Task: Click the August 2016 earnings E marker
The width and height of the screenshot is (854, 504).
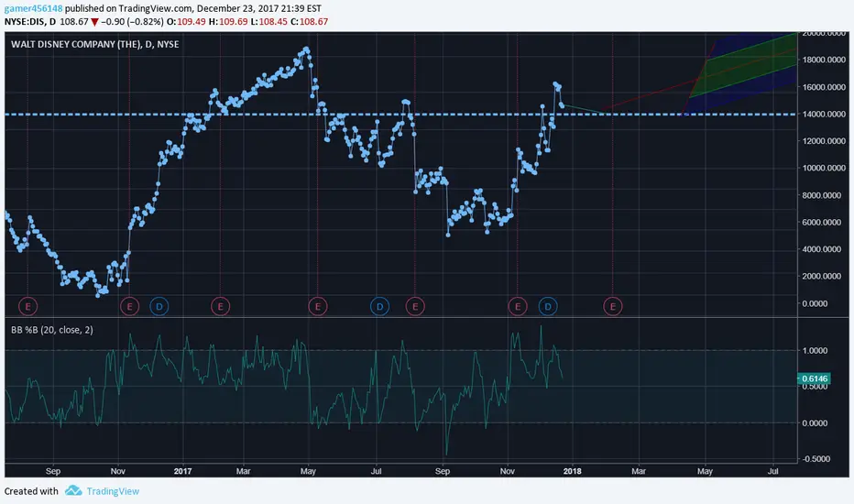Action: [27, 307]
